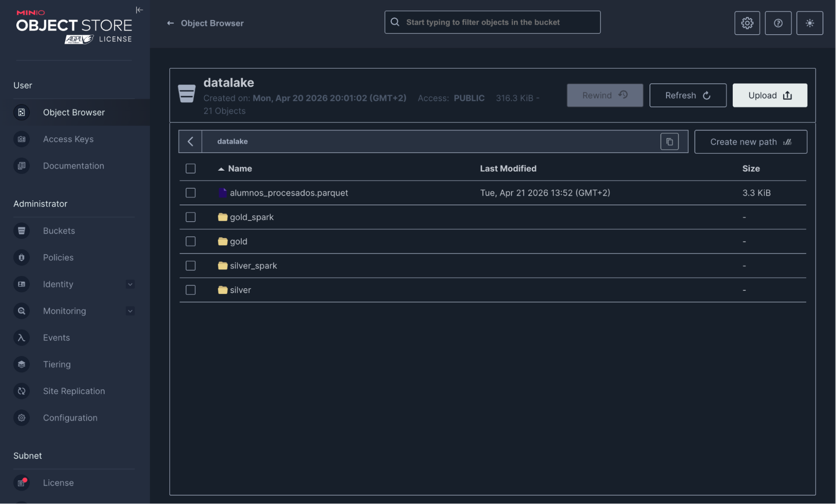Click the silver_spark folder icon

click(222, 266)
